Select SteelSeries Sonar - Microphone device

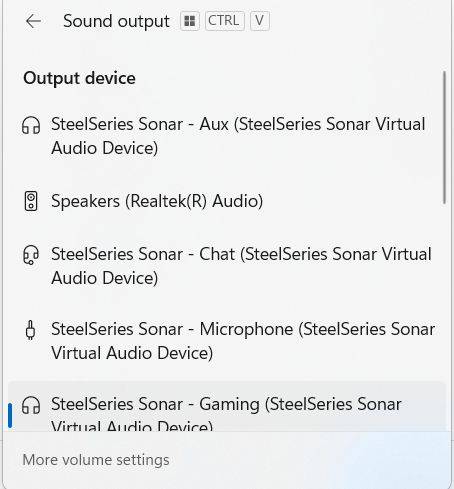[x=227, y=341]
